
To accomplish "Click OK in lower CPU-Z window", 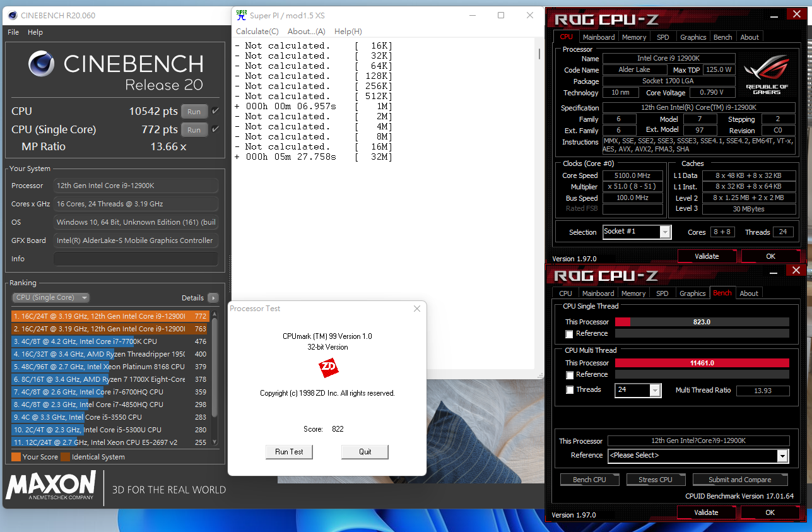I will click(x=770, y=512).
